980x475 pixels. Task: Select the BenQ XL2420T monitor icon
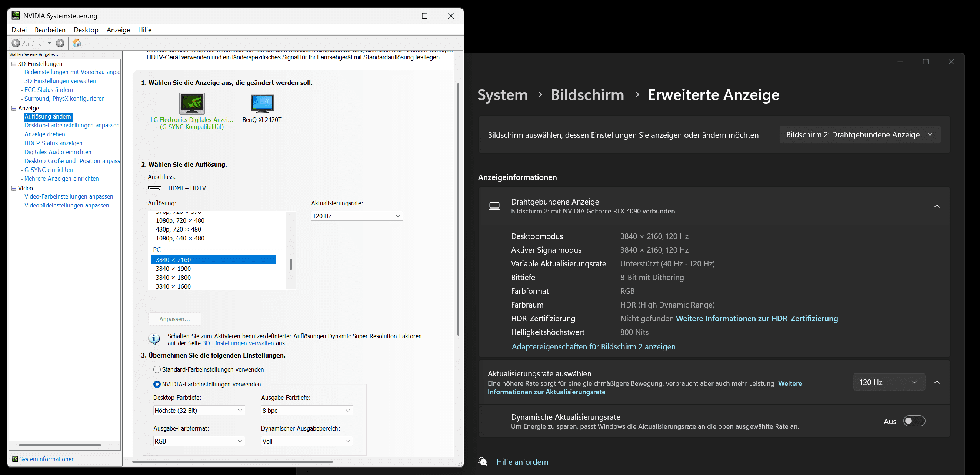click(262, 103)
